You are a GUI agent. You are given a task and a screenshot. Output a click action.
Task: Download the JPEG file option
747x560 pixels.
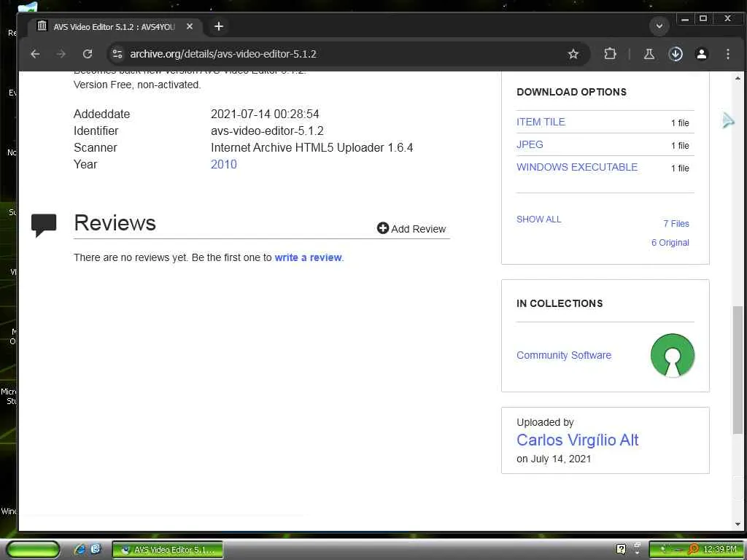click(530, 144)
